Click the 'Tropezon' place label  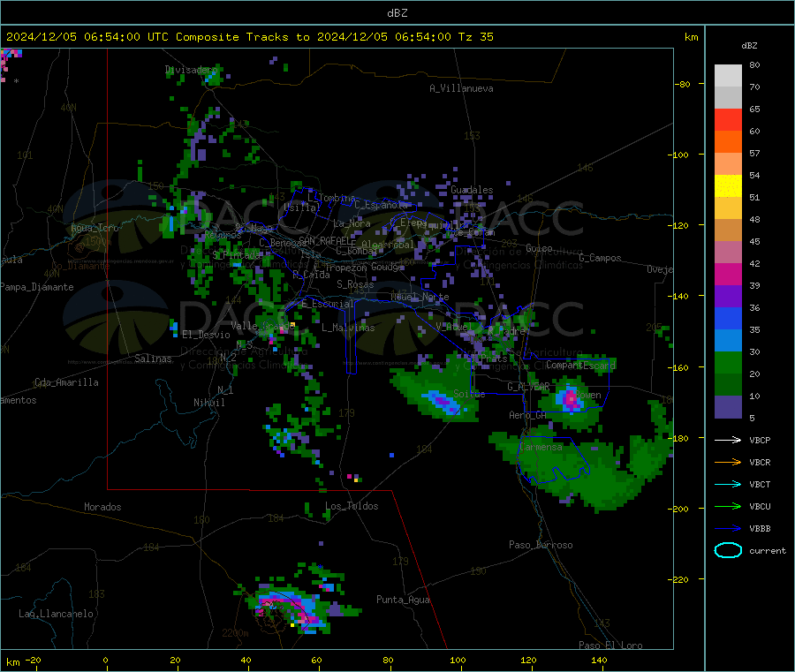(345, 268)
